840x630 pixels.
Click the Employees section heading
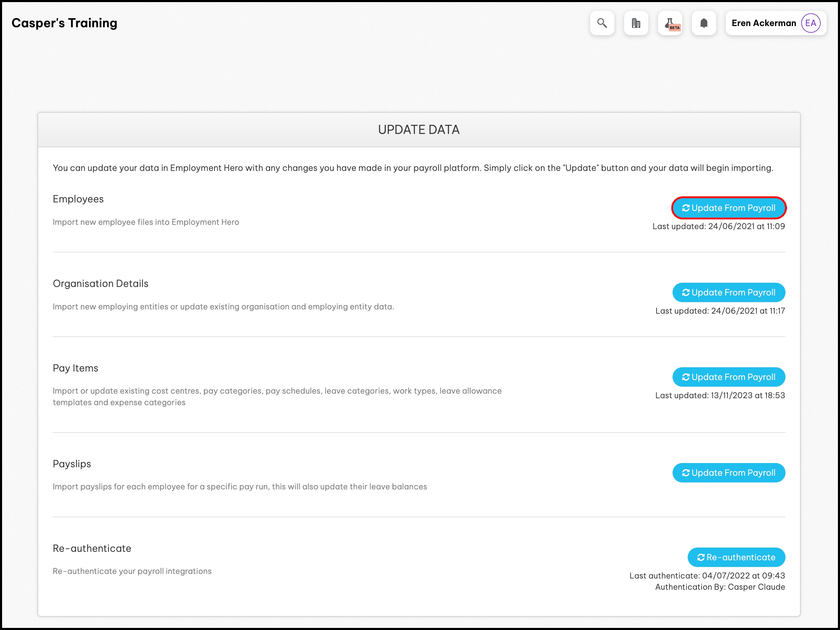(x=78, y=199)
